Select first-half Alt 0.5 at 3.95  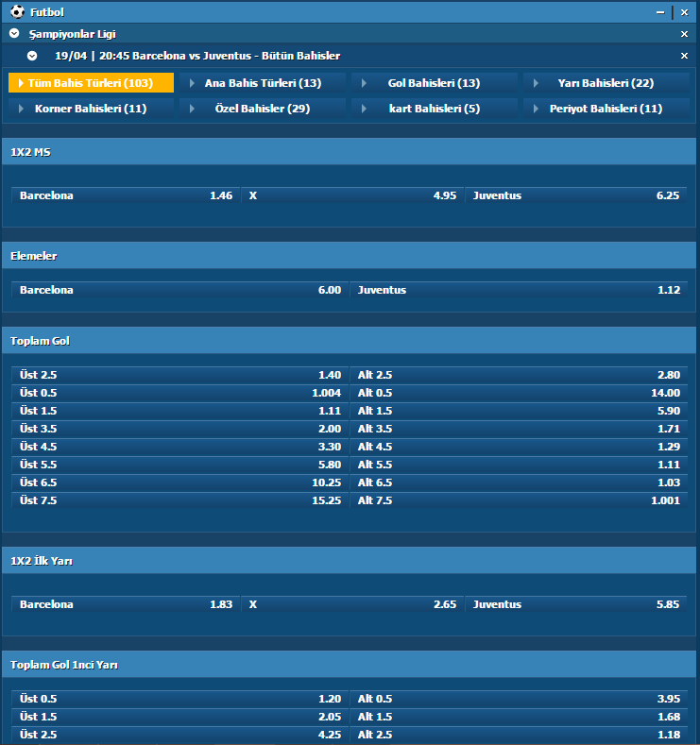(519, 699)
